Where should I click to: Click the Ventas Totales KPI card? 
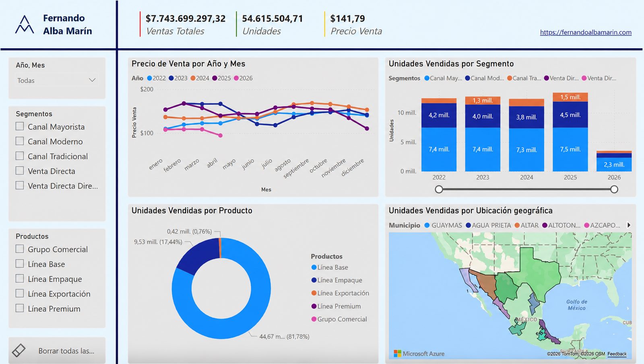[x=186, y=25]
